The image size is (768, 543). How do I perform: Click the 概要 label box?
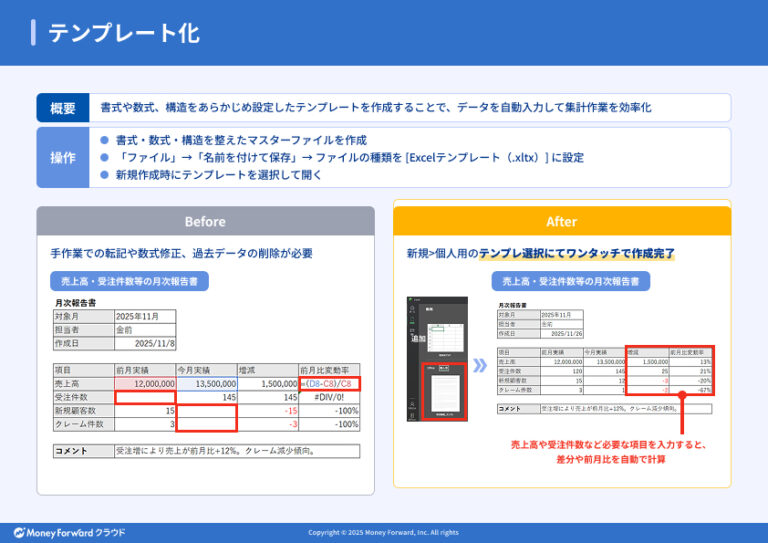[x=63, y=108]
